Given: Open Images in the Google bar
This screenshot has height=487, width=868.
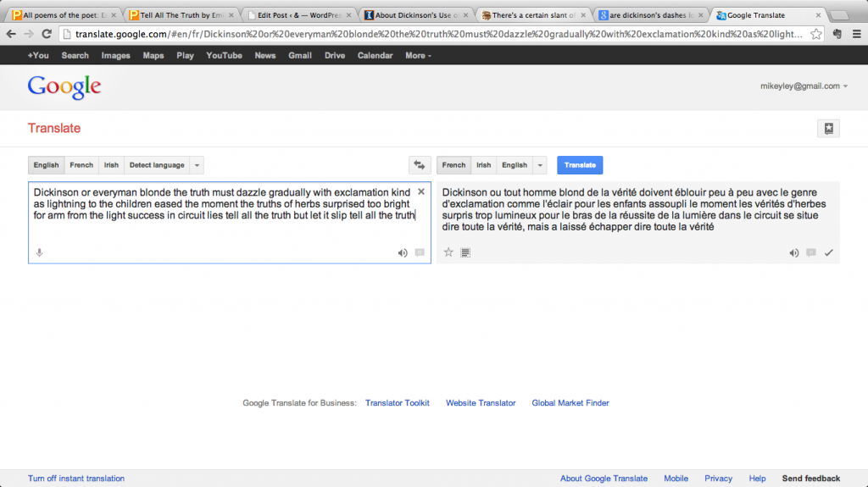Looking at the screenshot, I should [x=115, y=55].
